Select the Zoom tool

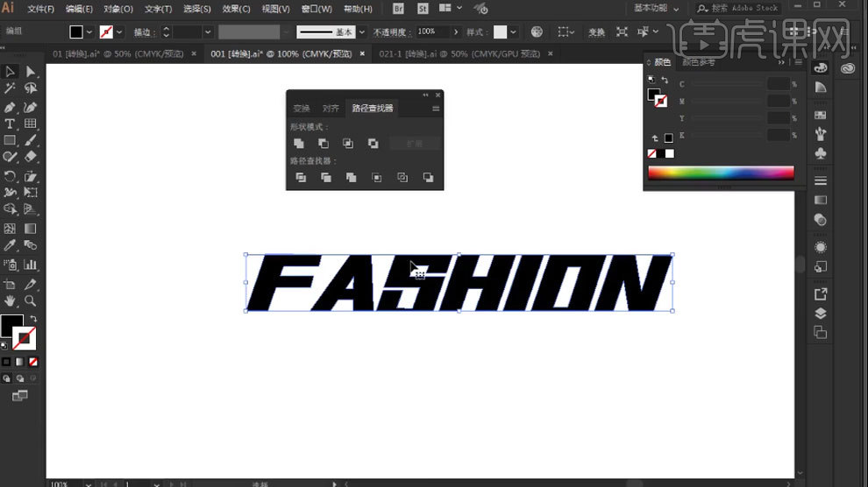[31, 300]
